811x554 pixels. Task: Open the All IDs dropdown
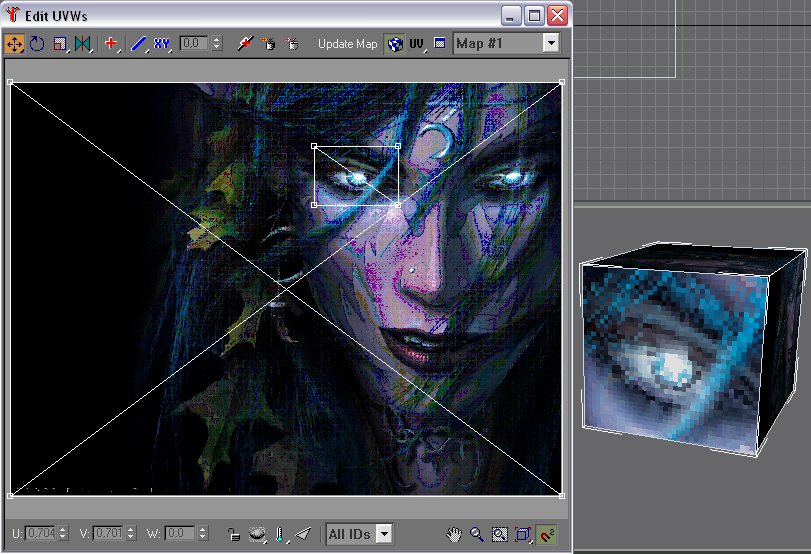[x=383, y=534]
